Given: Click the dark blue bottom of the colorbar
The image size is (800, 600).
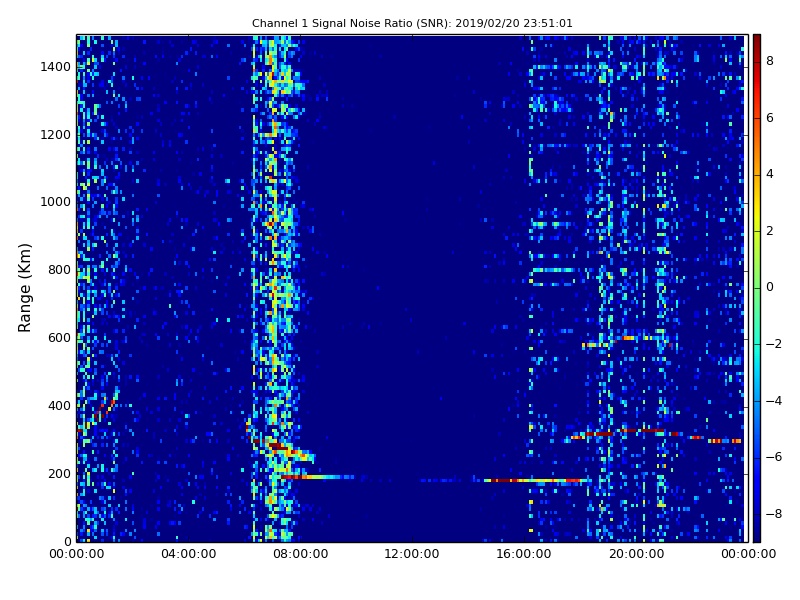Looking at the screenshot, I should coord(757,533).
